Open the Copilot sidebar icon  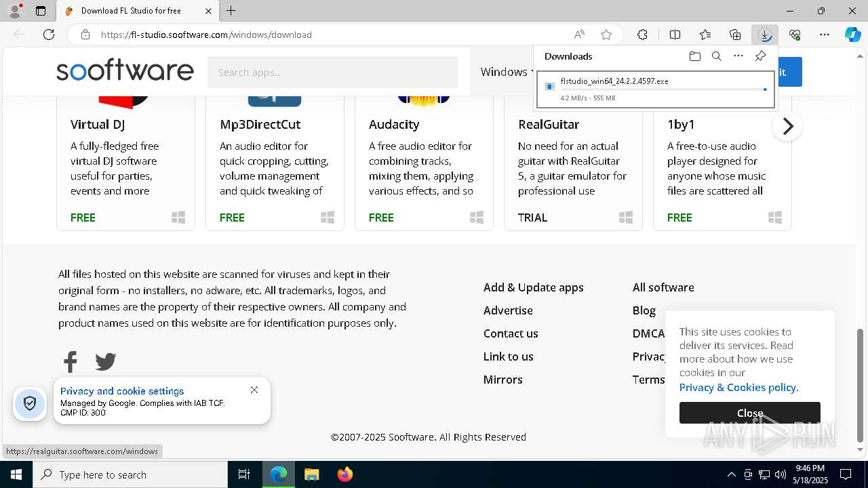pyautogui.click(x=852, y=35)
